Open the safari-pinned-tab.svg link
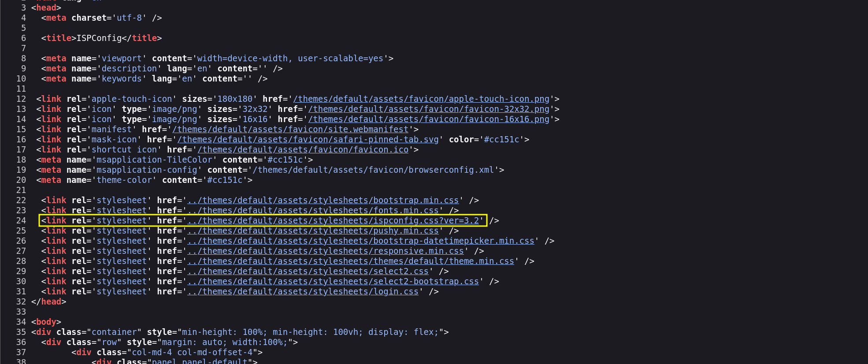 click(308, 140)
